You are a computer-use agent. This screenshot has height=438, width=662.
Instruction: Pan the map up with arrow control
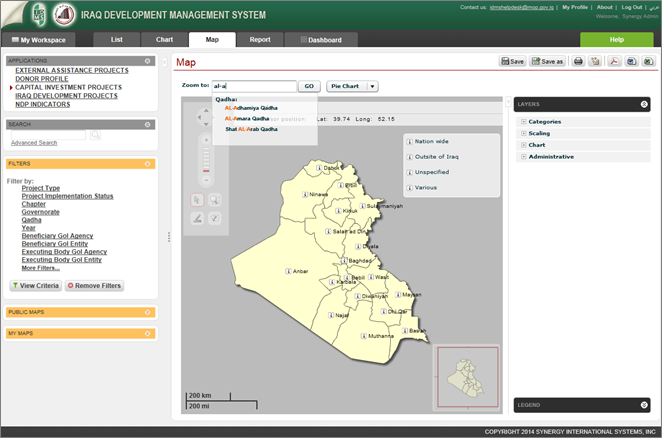[206, 110]
